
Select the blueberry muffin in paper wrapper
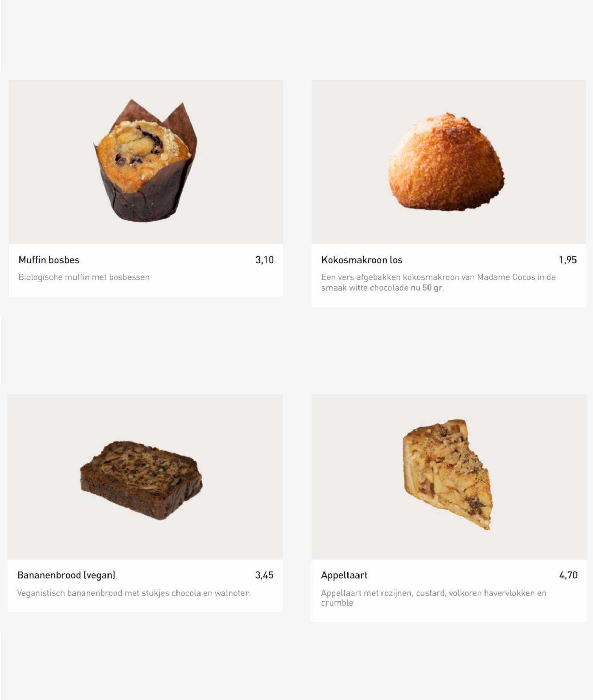pyautogui.click(x=145, y=161)
